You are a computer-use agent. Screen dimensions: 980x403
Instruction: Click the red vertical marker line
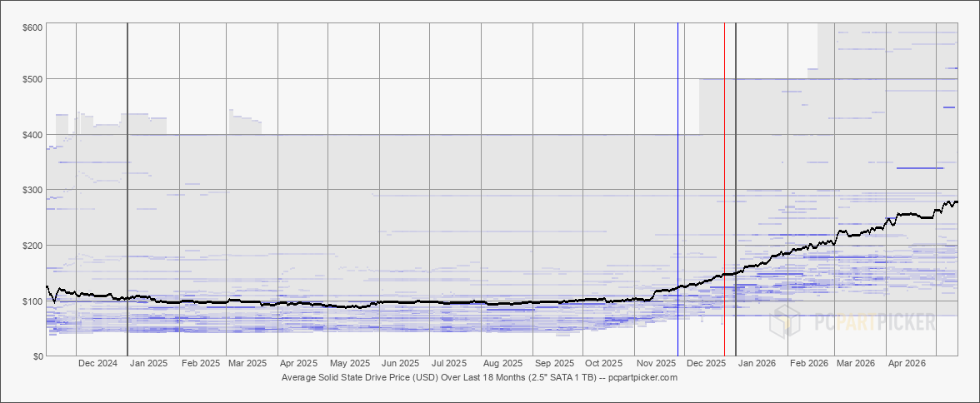(724, 189)
